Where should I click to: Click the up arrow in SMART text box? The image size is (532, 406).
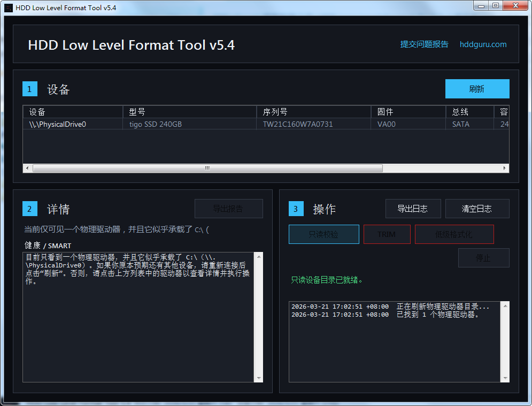(259, 257)
